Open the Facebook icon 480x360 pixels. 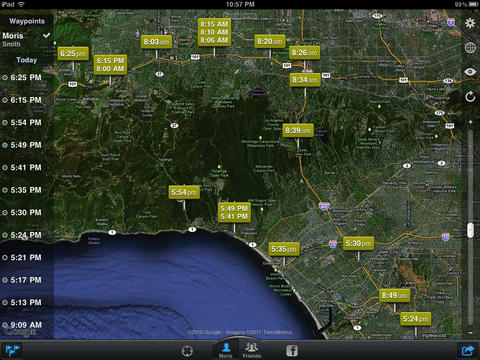click(x=292, y=351)
